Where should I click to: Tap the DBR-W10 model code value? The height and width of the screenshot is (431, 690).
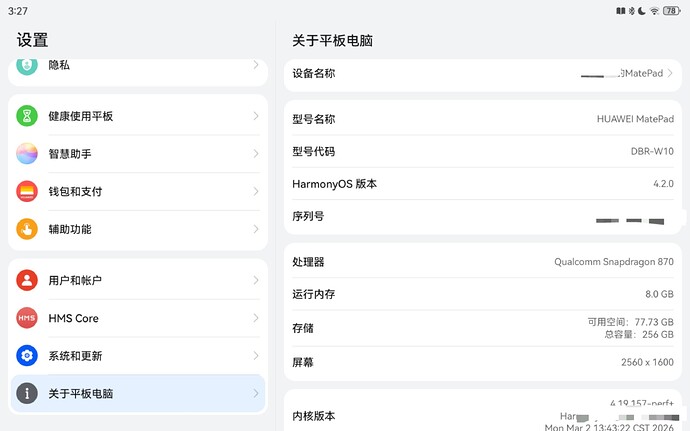point(652,151)
